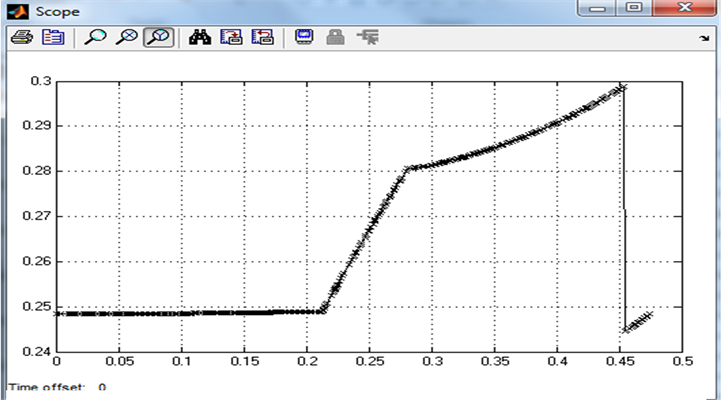The width and height of the screenshot is (721, 400).
Task: Print the scope plot
Action: [20, 38]
